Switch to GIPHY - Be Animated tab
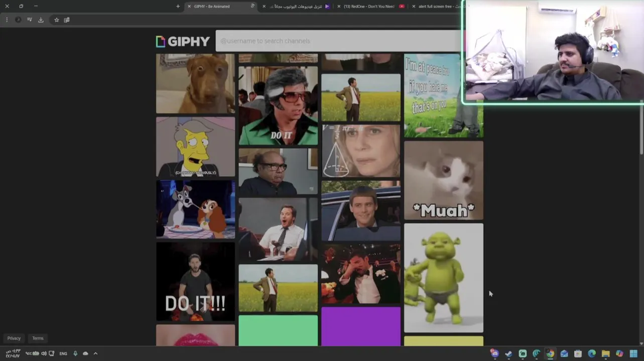Viewport: 644px width, 361px height. pyautogui.click(x=221, y=6)
